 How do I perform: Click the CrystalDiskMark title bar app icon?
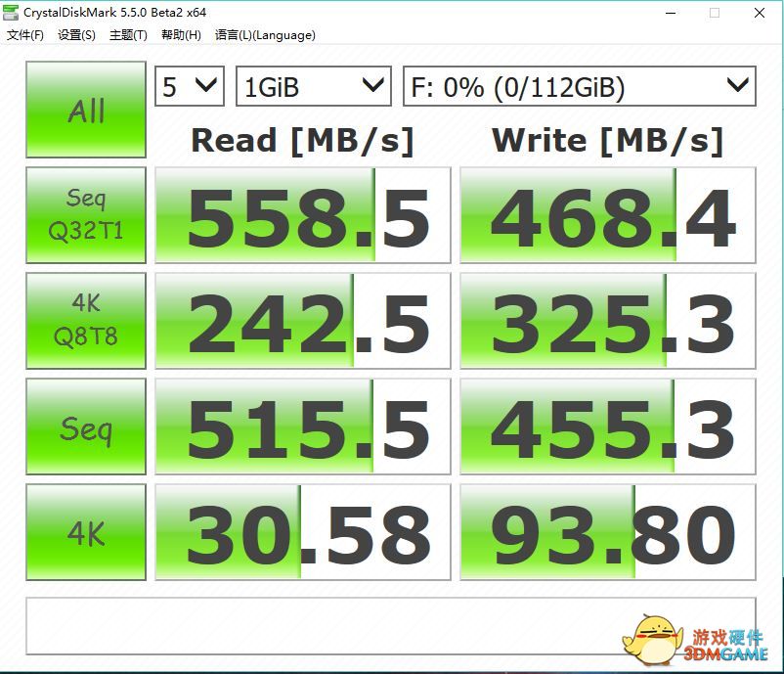11,12
